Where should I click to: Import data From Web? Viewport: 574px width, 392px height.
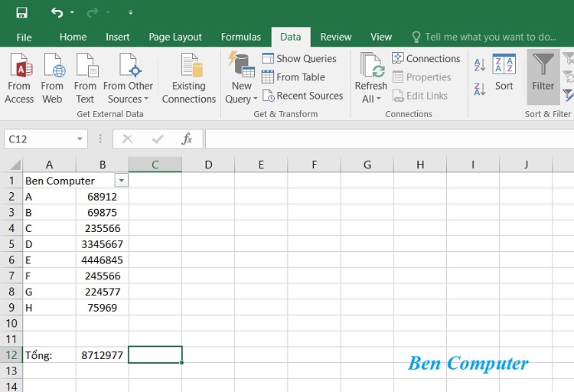tap(52, 78)
